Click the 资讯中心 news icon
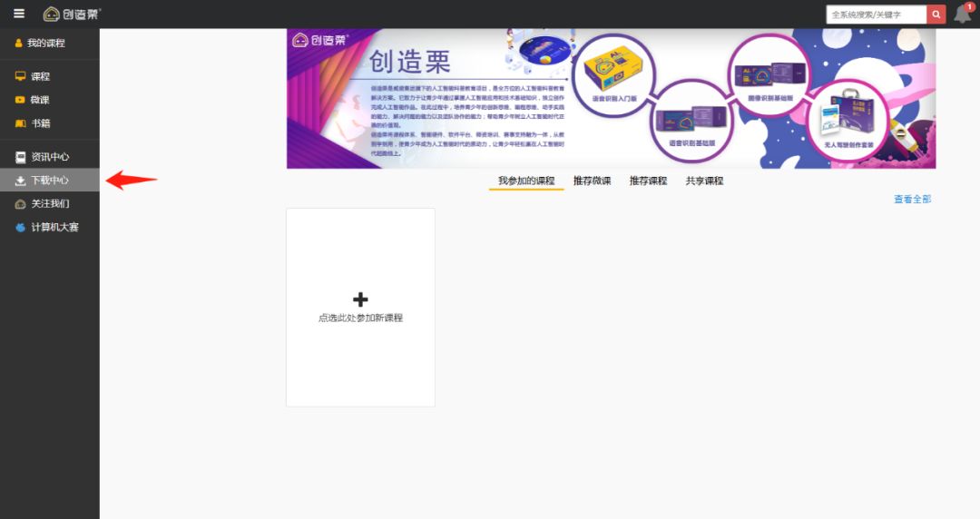Image resolution: width=980 pixels, height=519 pixels. [20, 157]
